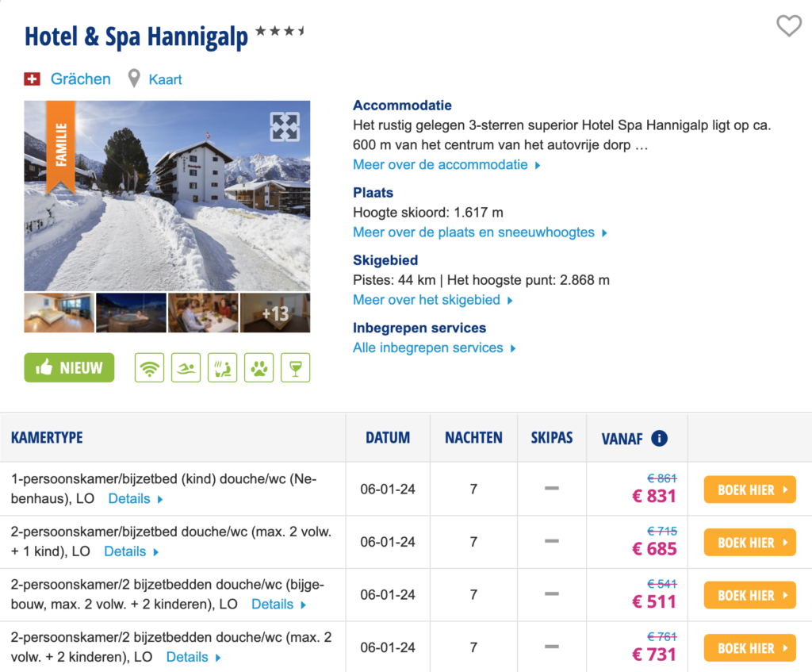The image size is (812, 672).
Task: Book the 1-persoonskamer for € 831
Action: point(749,490)
